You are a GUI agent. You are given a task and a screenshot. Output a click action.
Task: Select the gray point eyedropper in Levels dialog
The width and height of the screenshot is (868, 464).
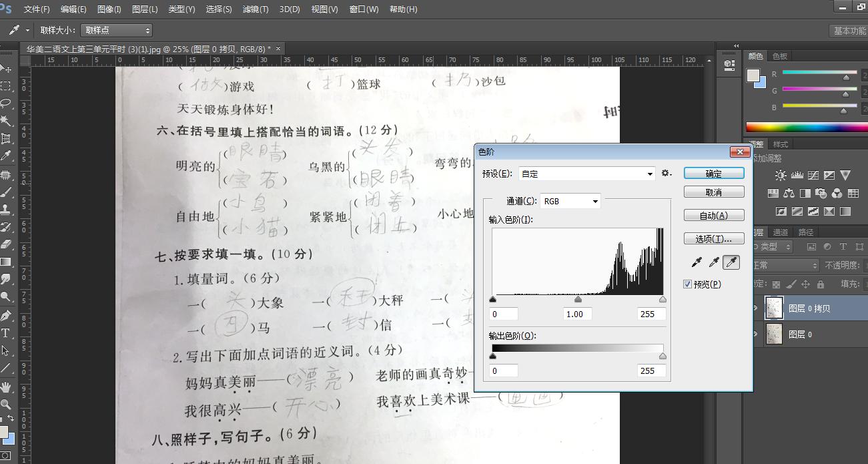pyautogui.click(x=714, y=262)
